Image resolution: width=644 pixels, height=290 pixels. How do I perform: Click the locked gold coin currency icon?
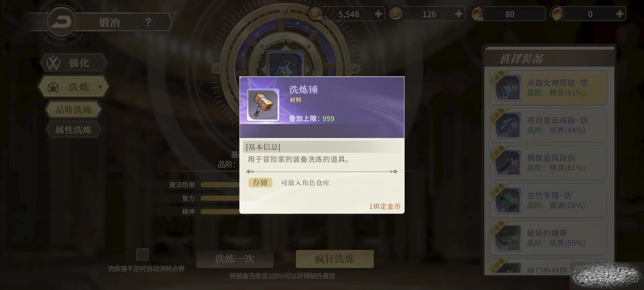pos(316,14)
